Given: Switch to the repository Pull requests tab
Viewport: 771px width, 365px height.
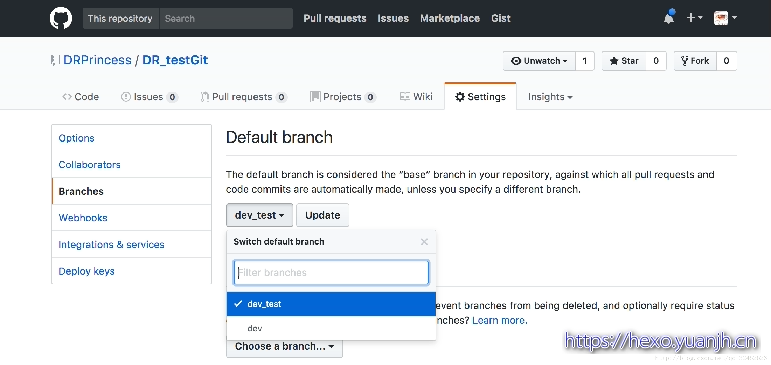Looking at the screenshot, I should point(243,97).
